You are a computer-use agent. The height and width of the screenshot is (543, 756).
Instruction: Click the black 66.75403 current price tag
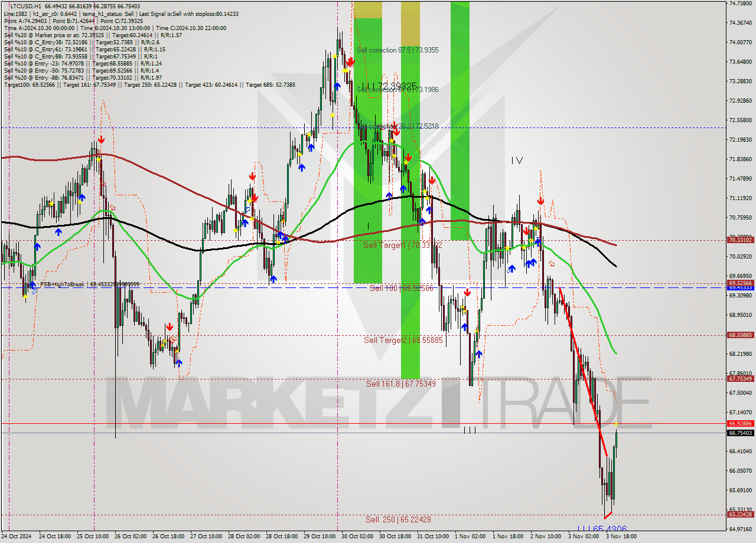point(740,433)
